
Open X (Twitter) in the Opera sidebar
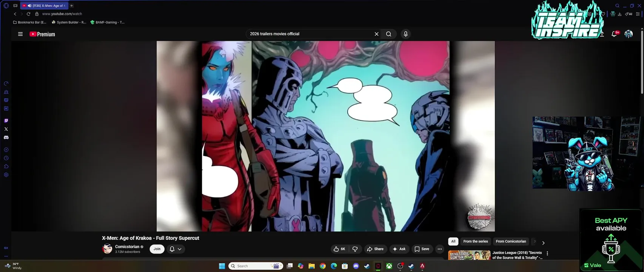click(6, 129)
